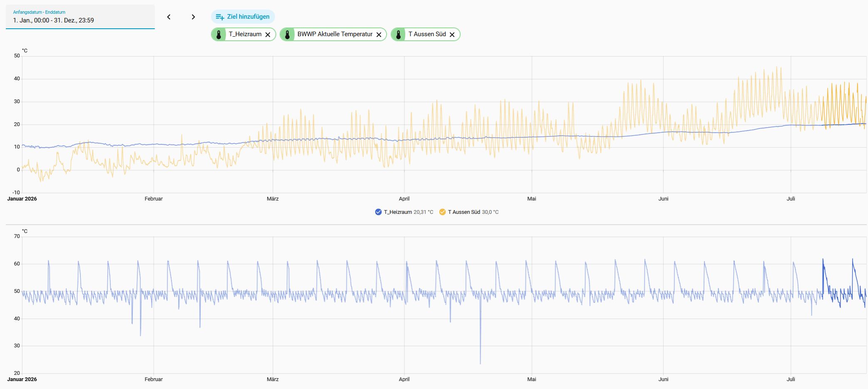The height and width of the screenshot is (389, 868).
Task: Click 'April' under the upper chart
Action: [x=404, y=199]
